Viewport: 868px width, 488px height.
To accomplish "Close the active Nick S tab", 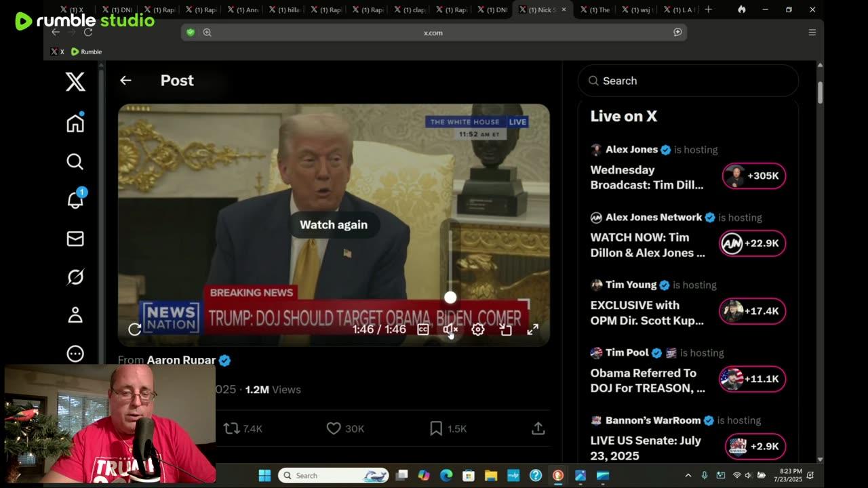I will 564,9.
